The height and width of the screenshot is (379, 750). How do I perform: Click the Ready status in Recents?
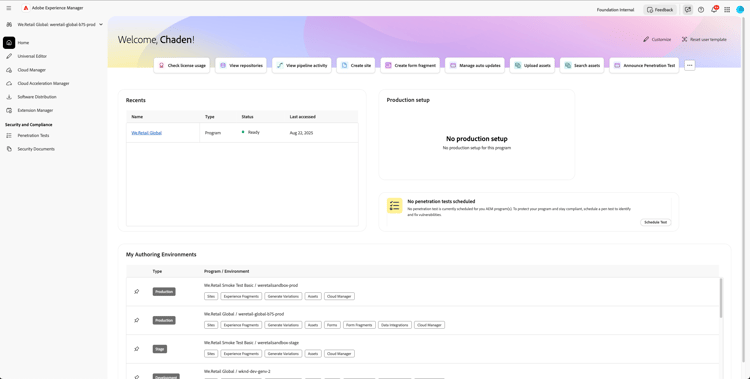pos(251,132)
